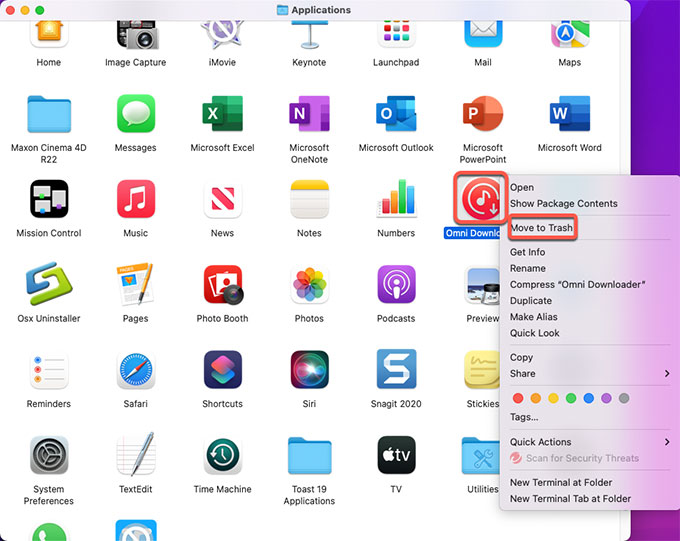Select the Time Machine icon
The image size is (680, 541).
222,455
